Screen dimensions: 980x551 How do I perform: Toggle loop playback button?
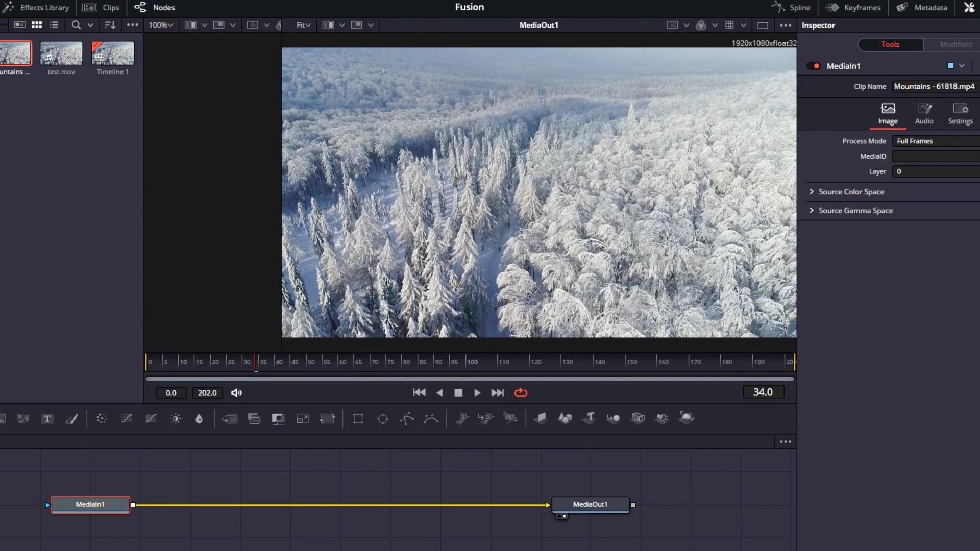[x=521, y=392]
